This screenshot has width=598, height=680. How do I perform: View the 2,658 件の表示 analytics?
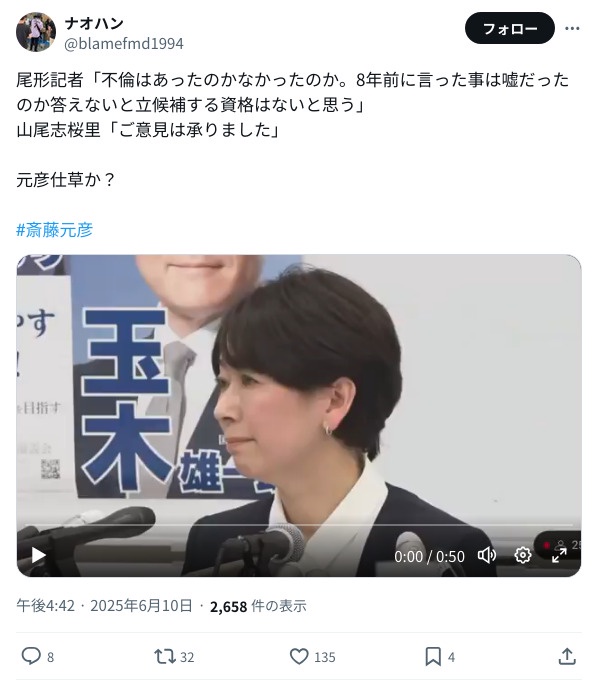tap(258, 606)
